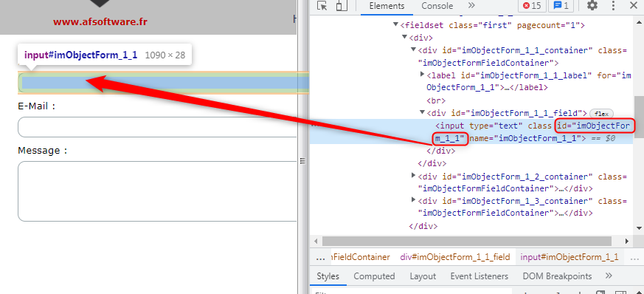This screenshot has height=294, width=644.
Task: Show more DevTools tabs chevron
Action: [x=471, y=6]
